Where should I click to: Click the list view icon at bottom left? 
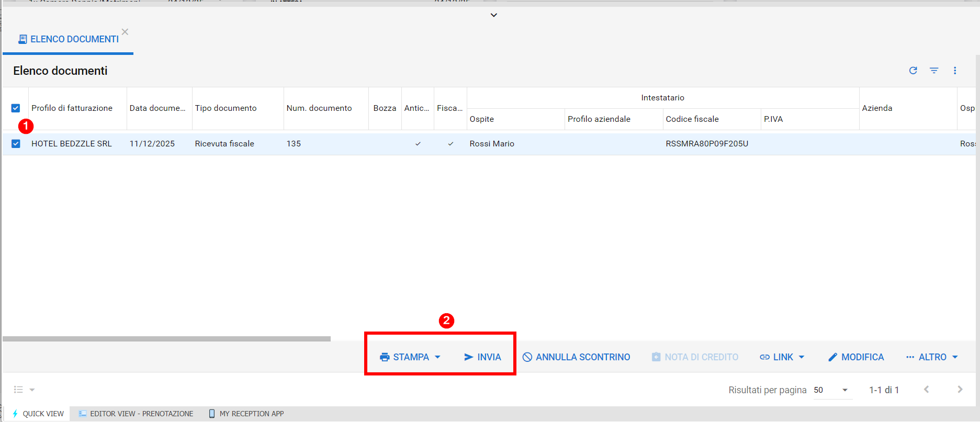click(19, 390)
